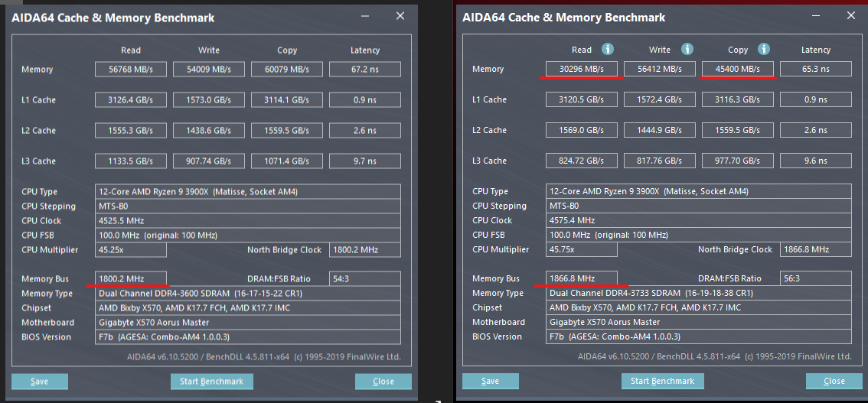Image resolution: width=868 pixels, height=403 pixels.
Task: Click Close button in left AIDA64 window
Action: pyautogui.click(x=383, y=382)
